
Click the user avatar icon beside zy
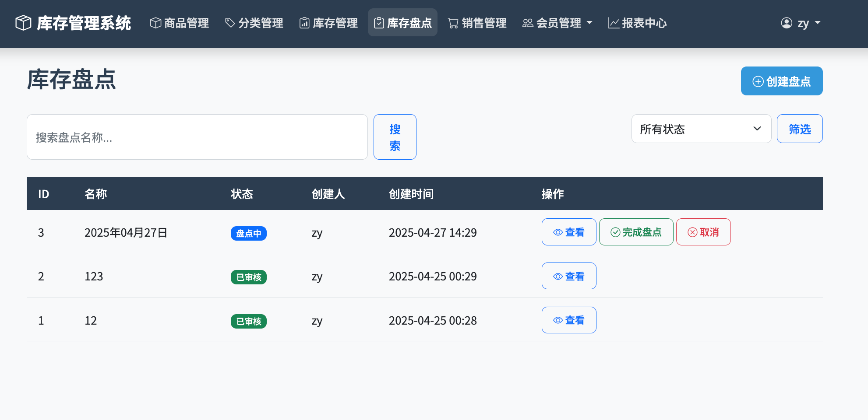tap(787, 23)
